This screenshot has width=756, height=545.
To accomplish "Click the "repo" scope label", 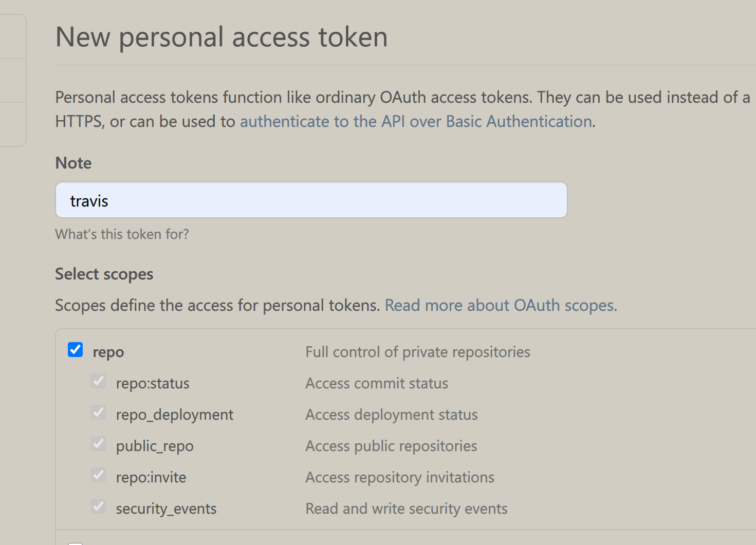I will pyautogui.click(x=108, y=352).
